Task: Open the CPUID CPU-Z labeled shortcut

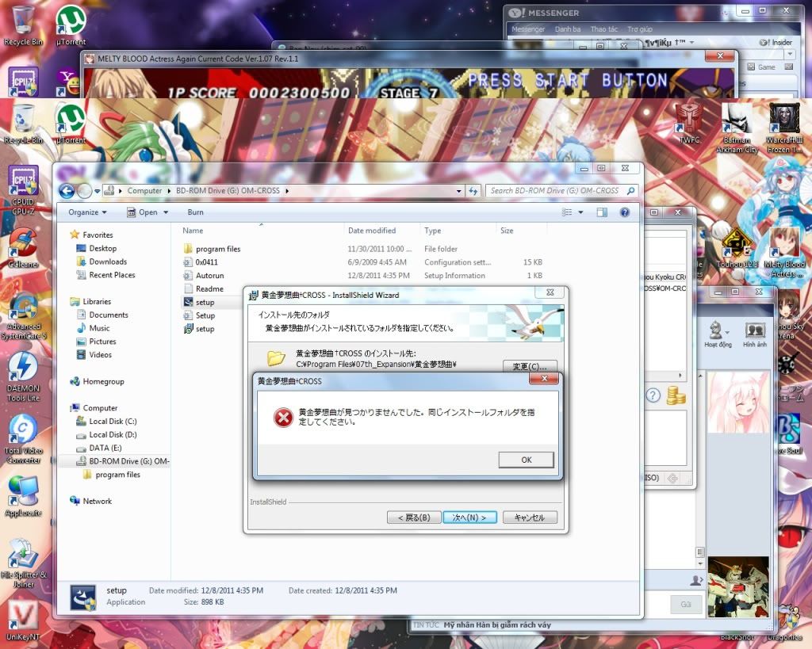Action: coord(23,190)
